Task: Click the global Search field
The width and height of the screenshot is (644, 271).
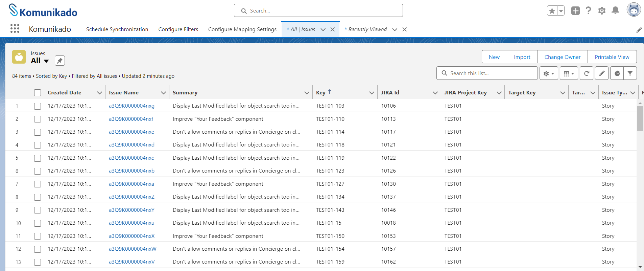Action: [x=318, y=10]
